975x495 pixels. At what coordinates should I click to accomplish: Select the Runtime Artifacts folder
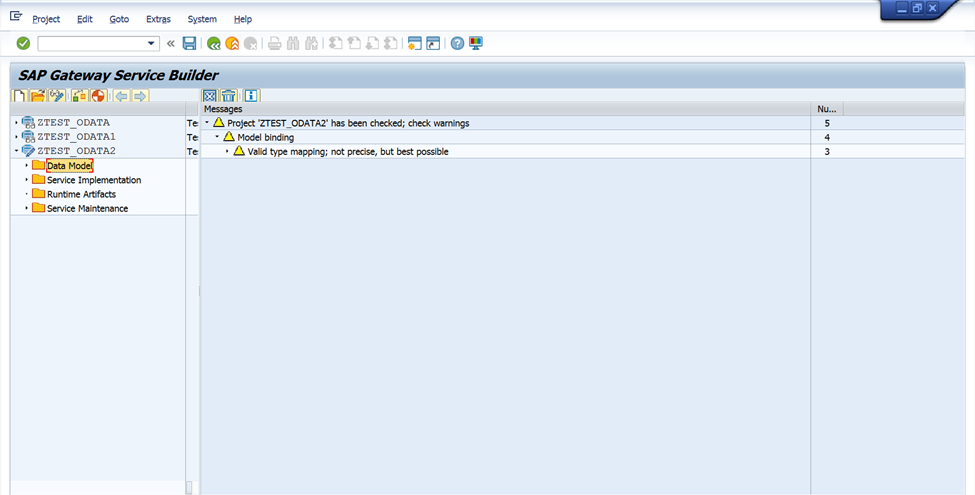click(x=81, y=194)
